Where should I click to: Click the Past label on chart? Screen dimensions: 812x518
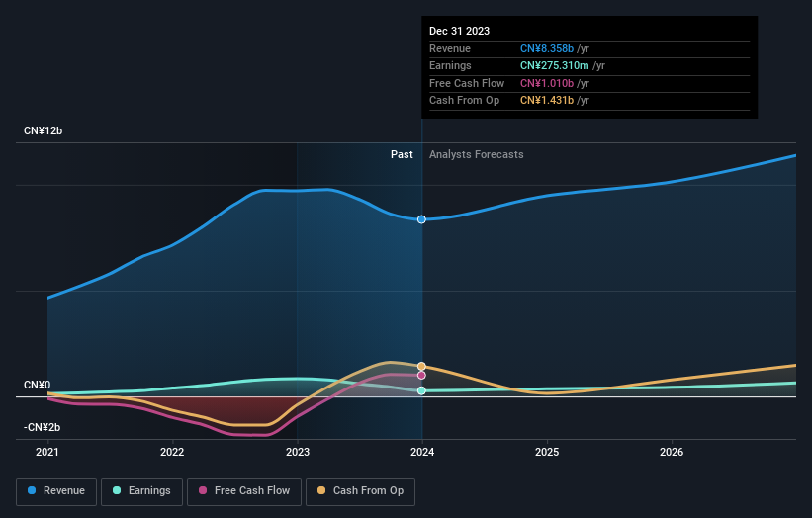click(x=402, y=155)
